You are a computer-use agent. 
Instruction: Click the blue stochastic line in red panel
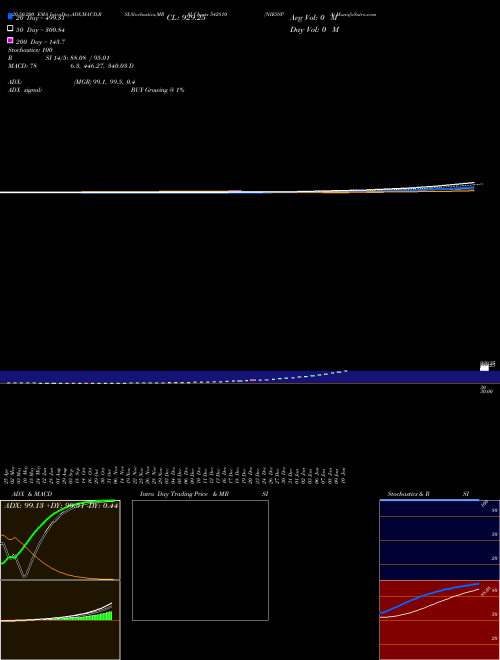[x=429, y=597]
